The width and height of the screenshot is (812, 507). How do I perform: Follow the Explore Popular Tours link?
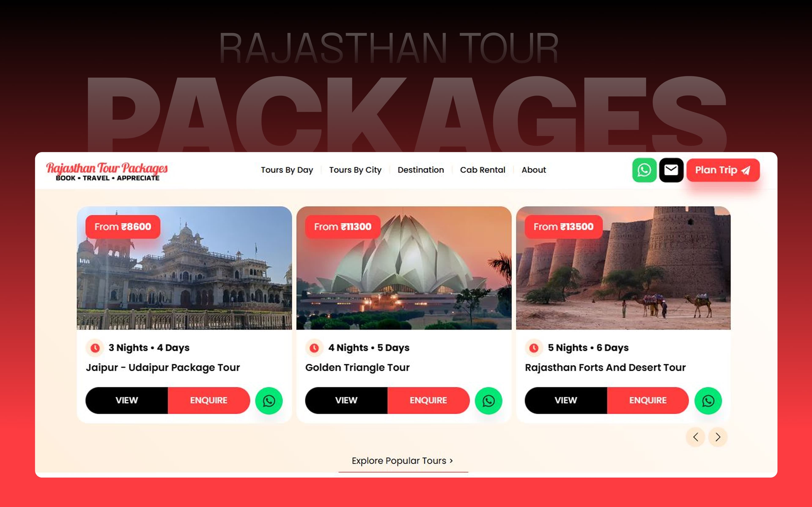pyautogui.click(x=402, y=461)
